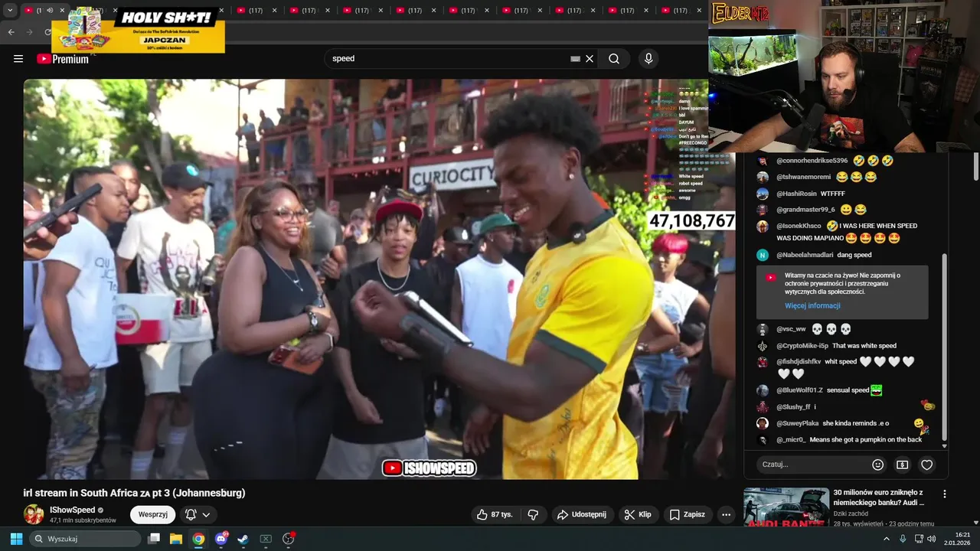Image resolution: width=980 pixels, height=551 pixels.
Task: Select chat user @CryptoMike-i5p
Action: tap(802, 346)
